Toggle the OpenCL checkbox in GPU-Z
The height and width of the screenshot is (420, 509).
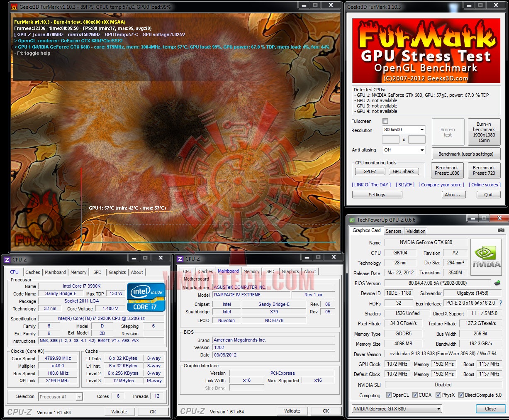(x=389, y=395)
